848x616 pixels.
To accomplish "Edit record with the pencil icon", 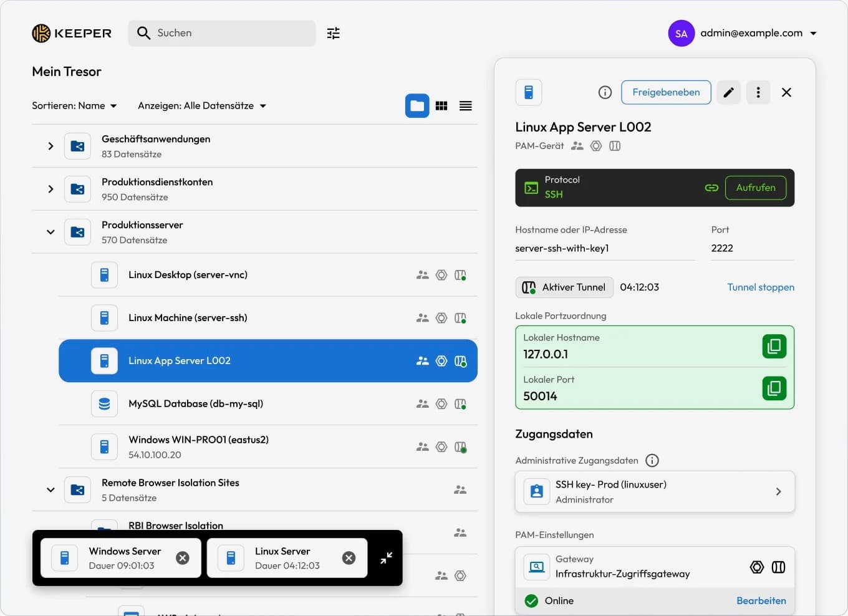I will (x=728, y=92).
